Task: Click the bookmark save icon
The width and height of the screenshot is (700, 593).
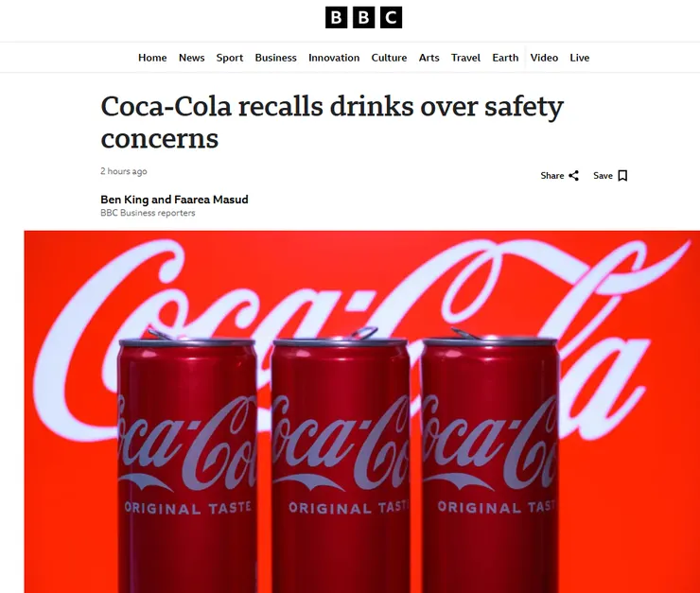Action: coord(622,176)
